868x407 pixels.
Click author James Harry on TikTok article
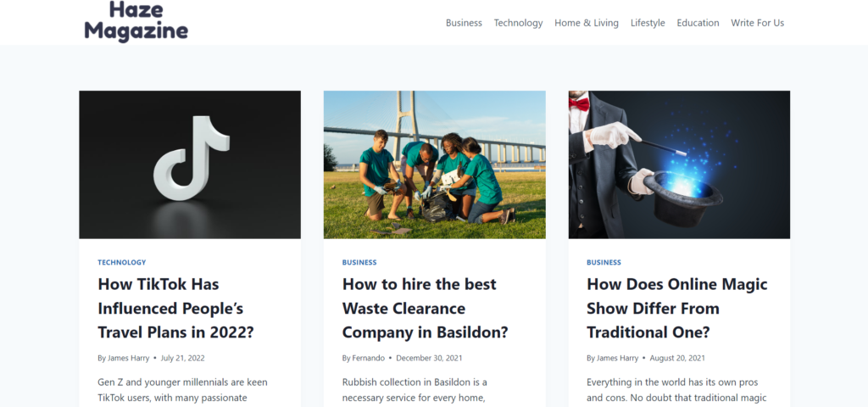129,359
